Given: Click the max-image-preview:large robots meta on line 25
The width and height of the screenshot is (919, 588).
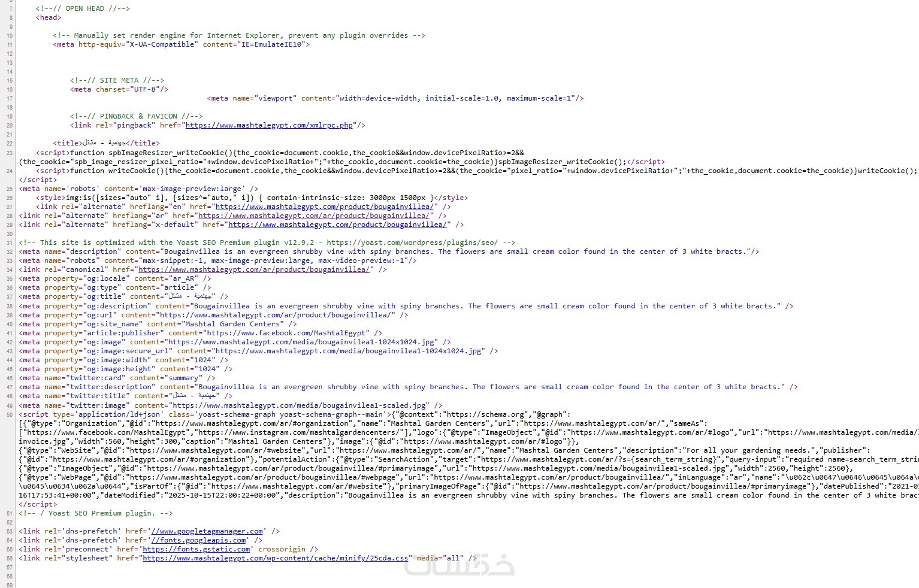Looking at the screenshot, I should 138,189.
